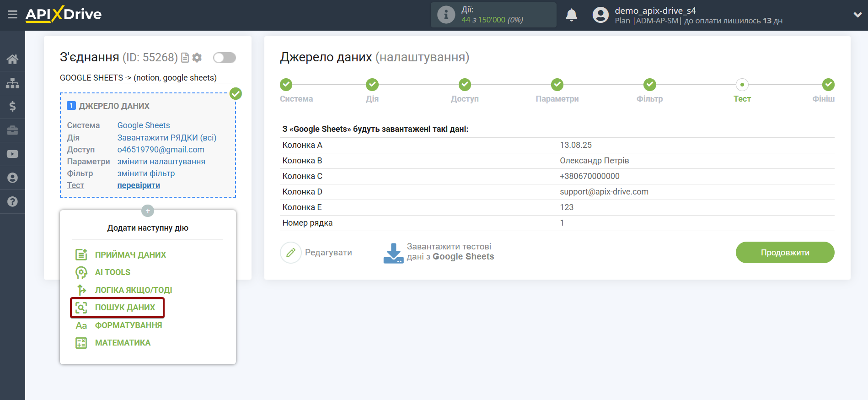868x400 pixels.
Task: Select ПРИЙМАЧ ДАНИХ option
Action: [130, 255]
